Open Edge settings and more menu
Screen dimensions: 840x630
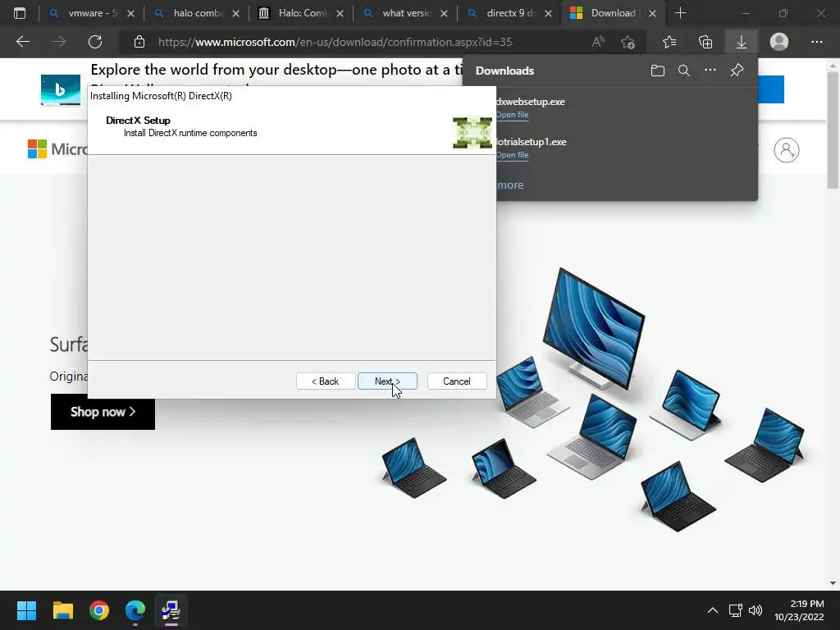[x=816, y=42]
